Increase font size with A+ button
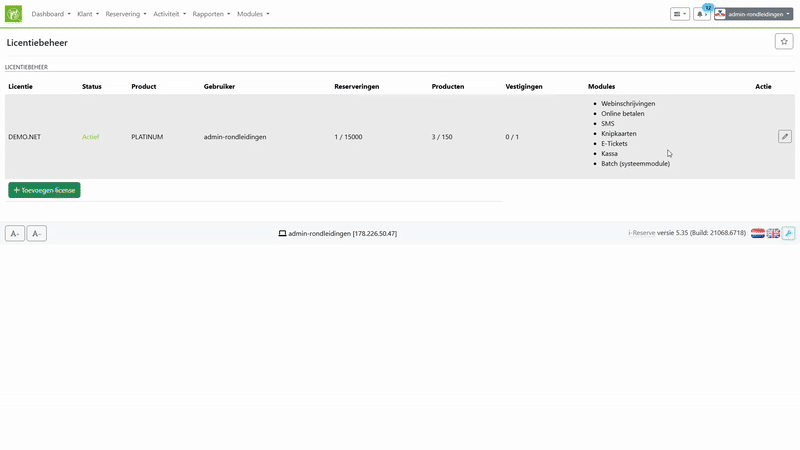Screen dimensions: 800x450 tap(15, 234)
